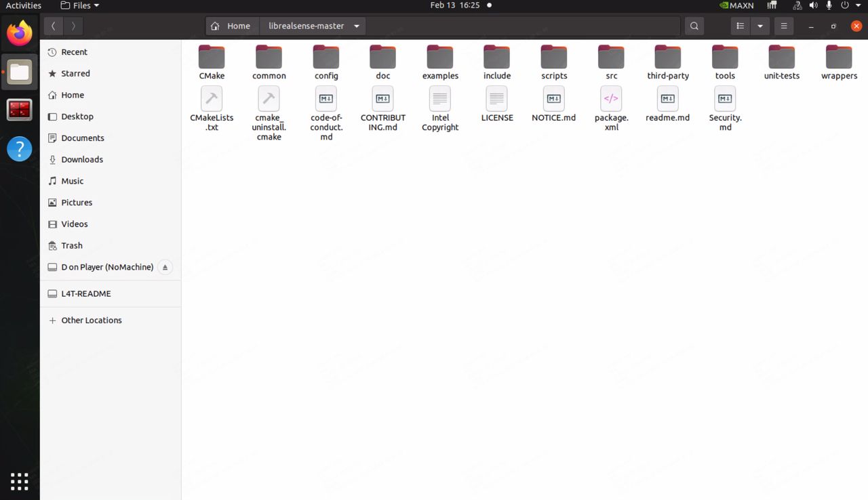Screen dimensions: 868x500
Task: Eject D on Player (NoMachine)
Action: click(x=165, y=267)
